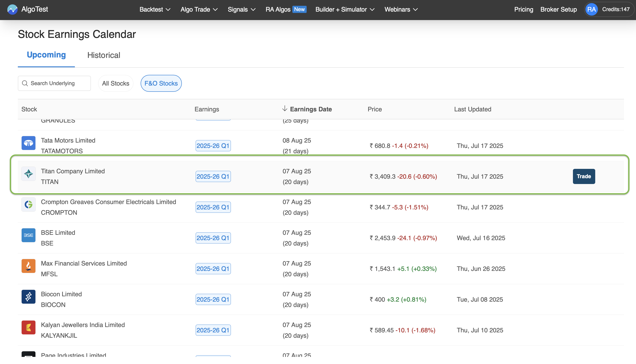Click Crompton Greaves Consumer Electricals Limited name

(108, 202)
